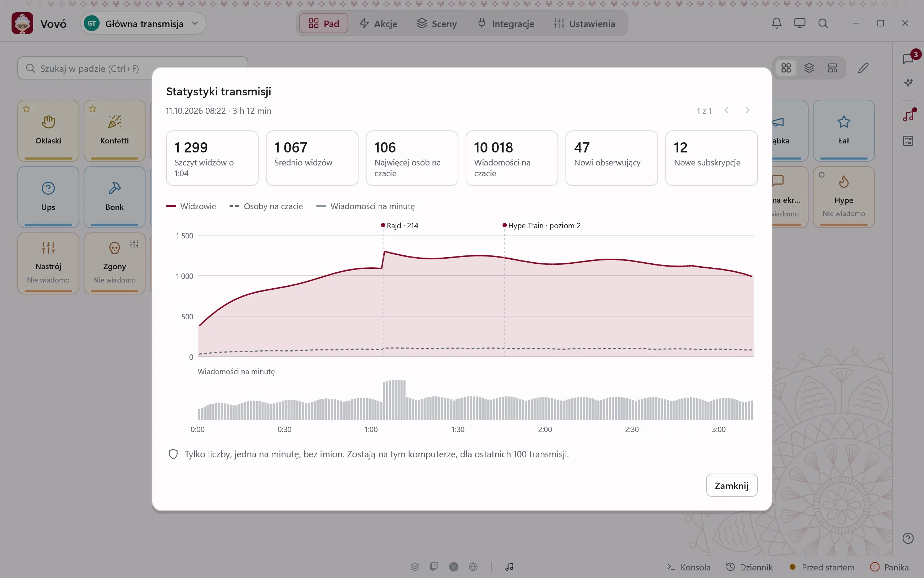This screenshot has height=578, width=924.
Task: Switch to layers stack view
Action: [x=809, y=68]
